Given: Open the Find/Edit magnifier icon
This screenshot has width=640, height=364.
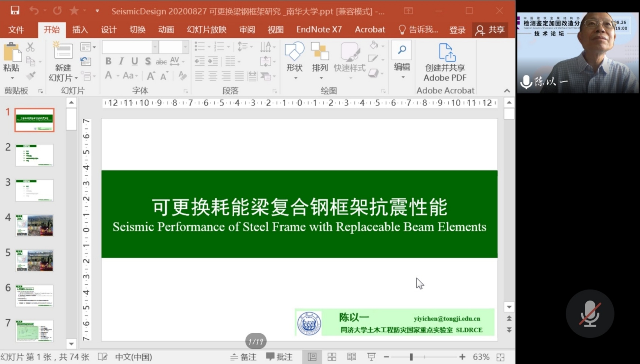Looking at the screenshot, I should point(402,50).
